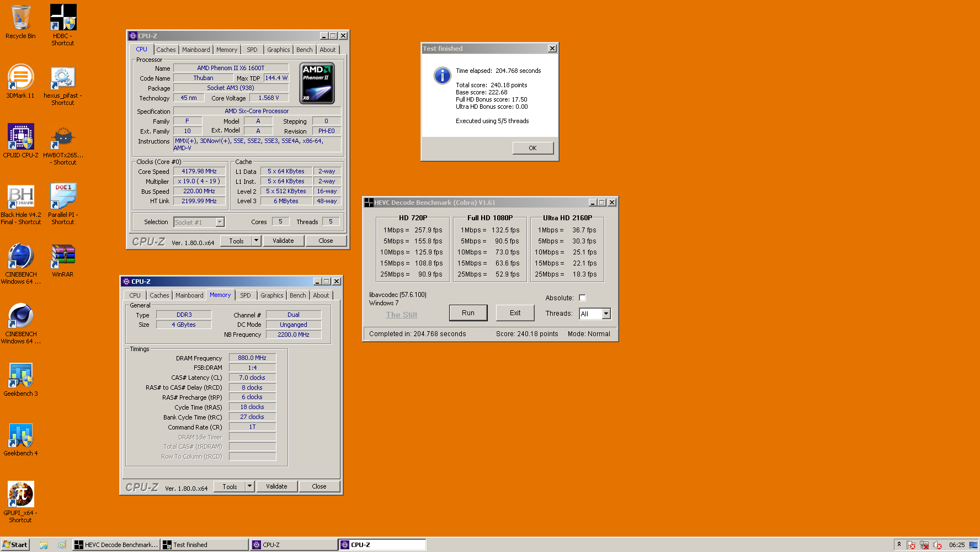Click OK in the Test finished dialog

(x=532, y=148)
